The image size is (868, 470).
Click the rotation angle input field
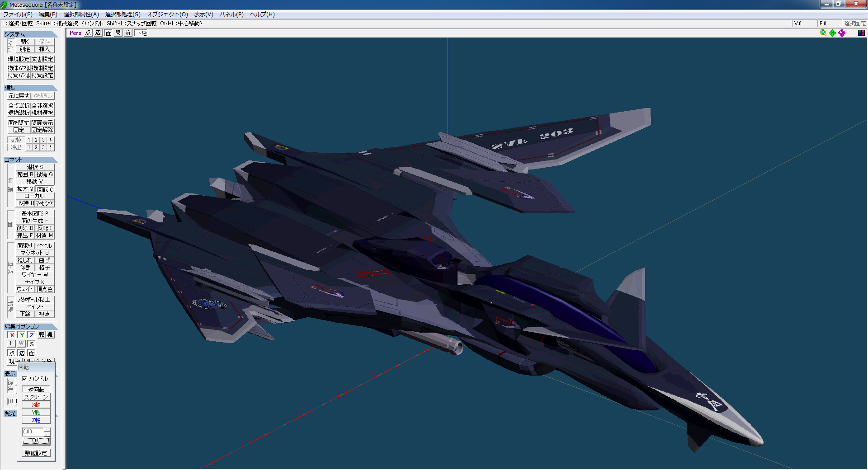click(33, 432)
